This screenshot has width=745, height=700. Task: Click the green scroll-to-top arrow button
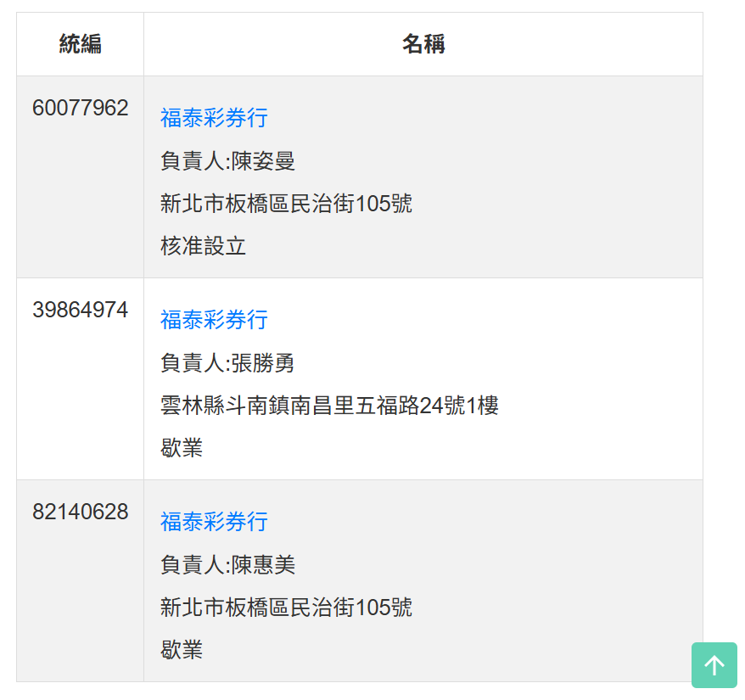coord(714,665)
